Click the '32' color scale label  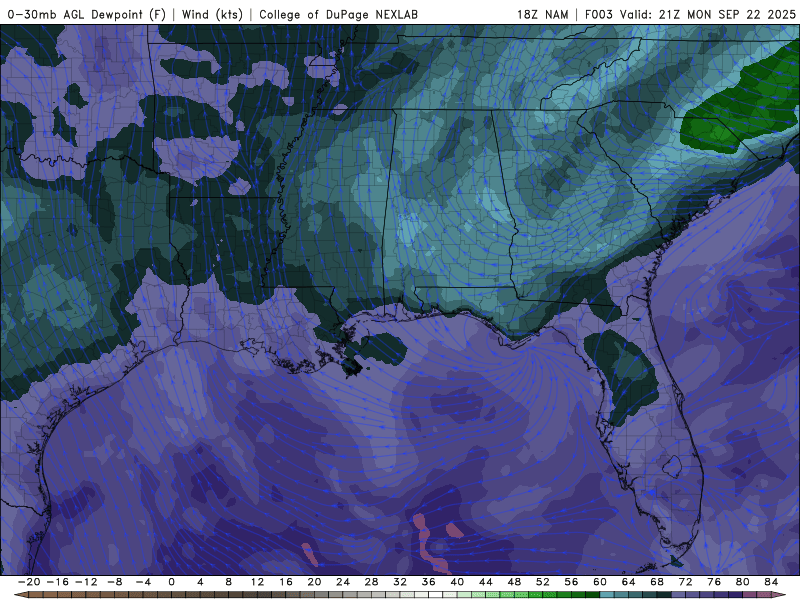coord(400,582)
